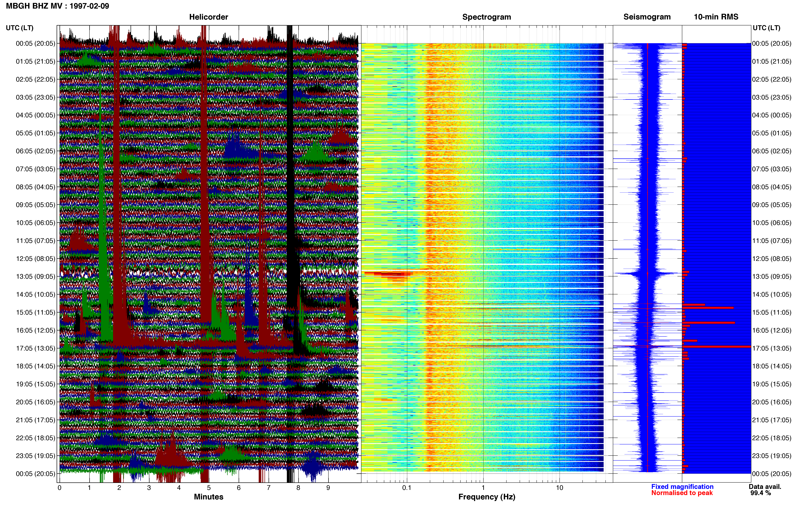This screenshot has width=812, height=508.
Task: Click right-side time label '15:05 (11:05)'
Action: point(771,313)
